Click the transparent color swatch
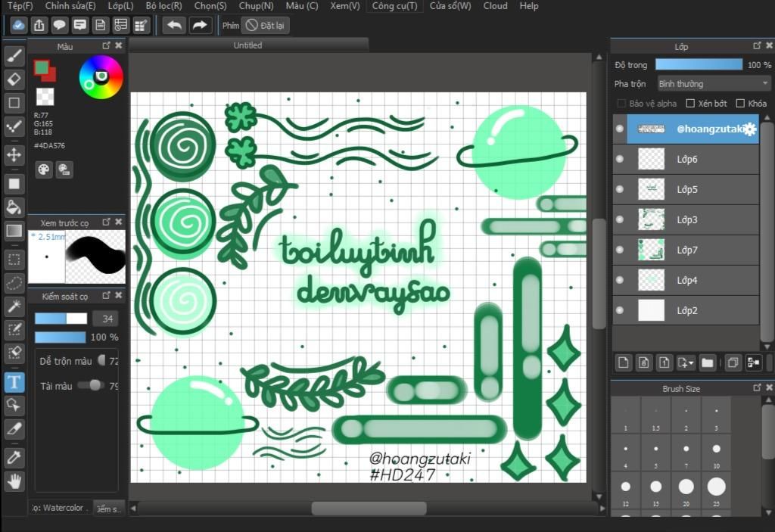Image resolution: width=775 pixels, height=532 pixels. point(45,97)
